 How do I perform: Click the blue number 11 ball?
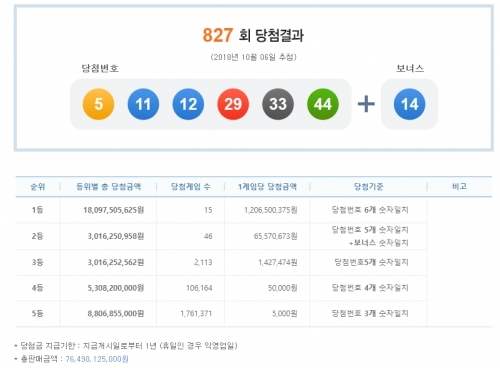point(143,104)
